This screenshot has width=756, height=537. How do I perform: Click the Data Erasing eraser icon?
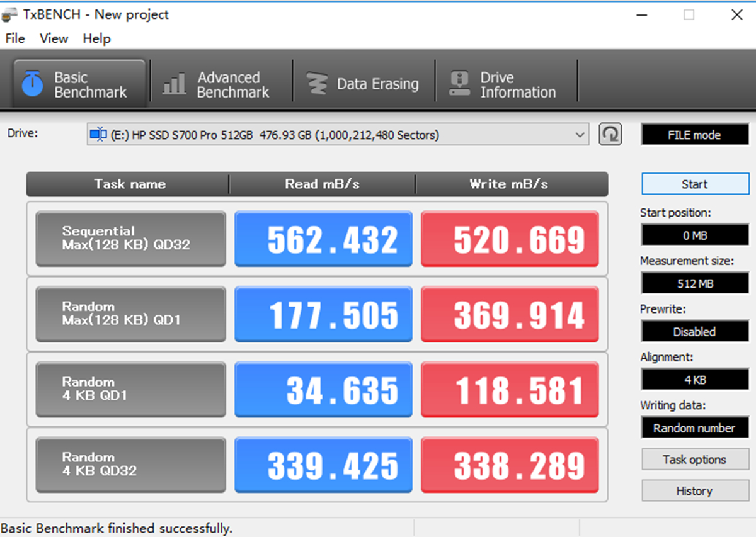point(317,84)
